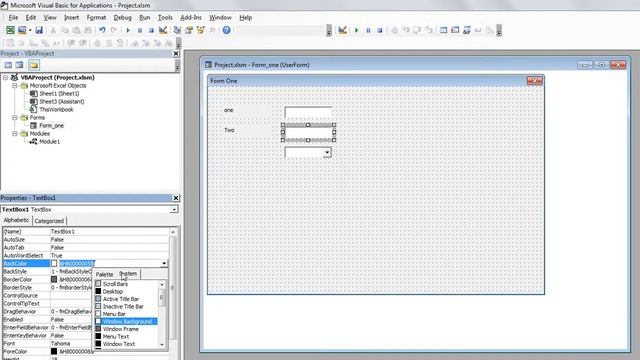Viewport: 640px width, 360px height.
Task: Open Watch Window icon in Debug toolbar
Action: (x=467, y=30)
